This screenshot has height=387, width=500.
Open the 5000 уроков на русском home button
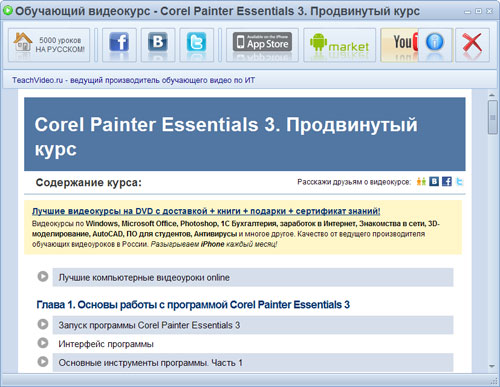(x=49, y=45)
